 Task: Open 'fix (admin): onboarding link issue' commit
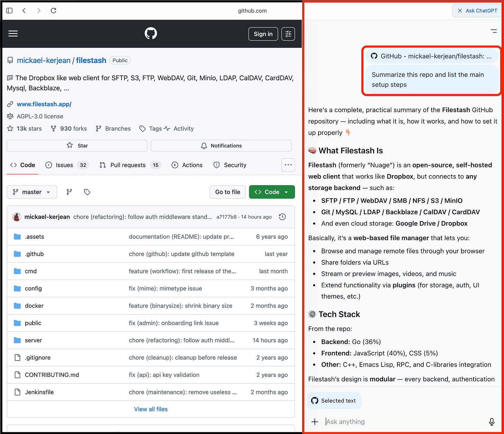point(174,323)
